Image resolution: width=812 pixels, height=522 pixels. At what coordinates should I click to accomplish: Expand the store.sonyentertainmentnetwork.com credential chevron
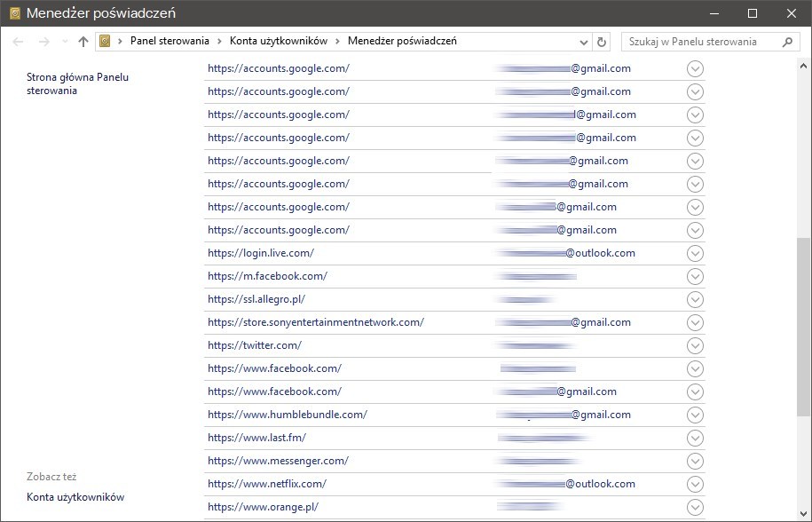click(695, 322)
